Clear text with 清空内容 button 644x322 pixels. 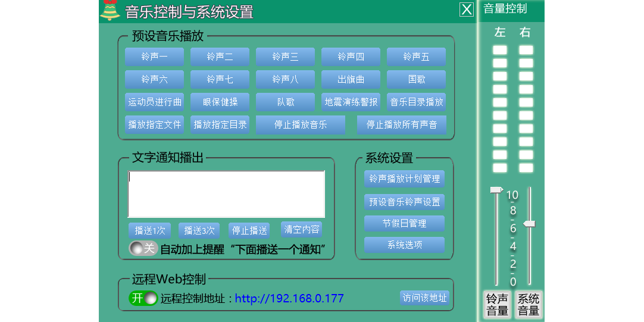click(301, 230)
